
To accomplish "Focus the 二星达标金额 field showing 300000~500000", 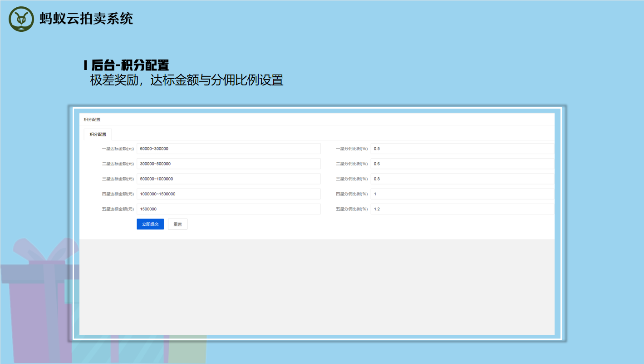I will [228, 164].
